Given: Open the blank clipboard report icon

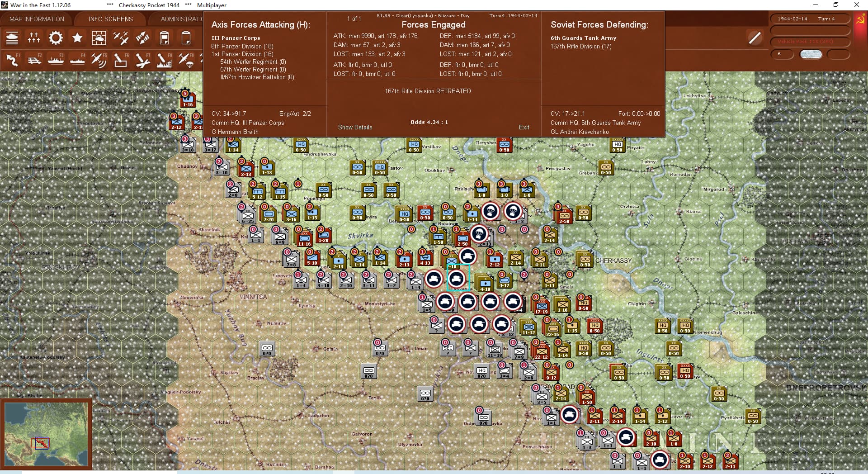Looking at the screenshot, I should pos(186,38).
